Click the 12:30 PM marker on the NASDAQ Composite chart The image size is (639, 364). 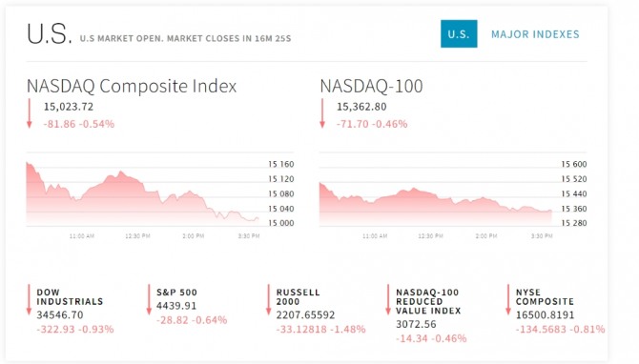coord(137,236)
